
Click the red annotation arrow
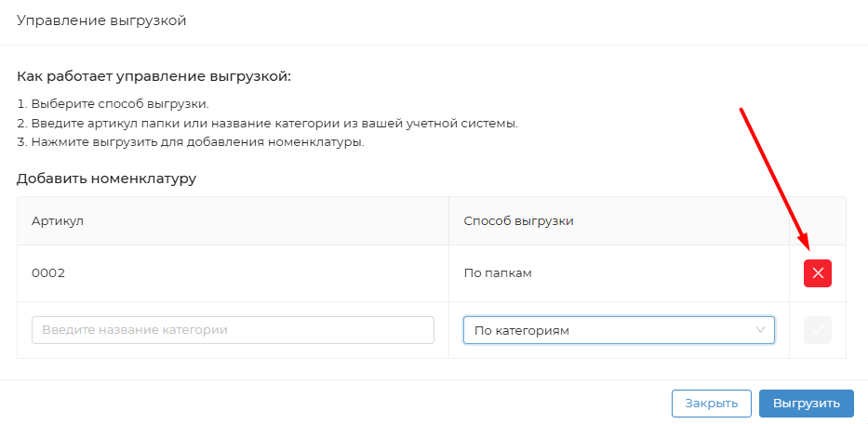[x=773, y=179]
